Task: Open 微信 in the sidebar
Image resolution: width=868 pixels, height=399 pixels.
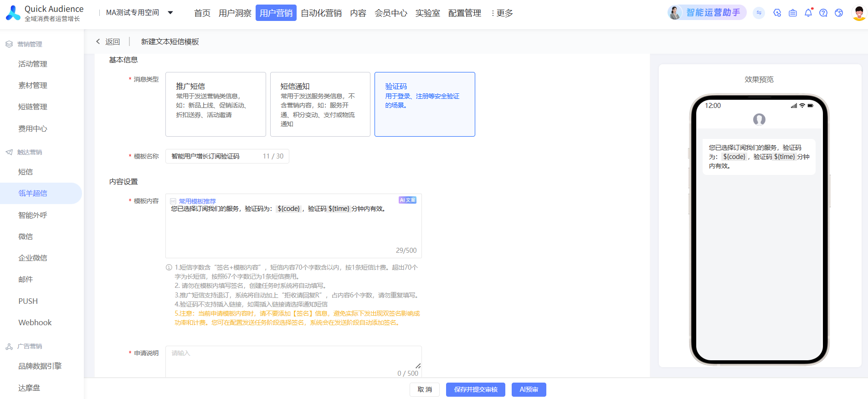Action: click(x=26, y=236)
